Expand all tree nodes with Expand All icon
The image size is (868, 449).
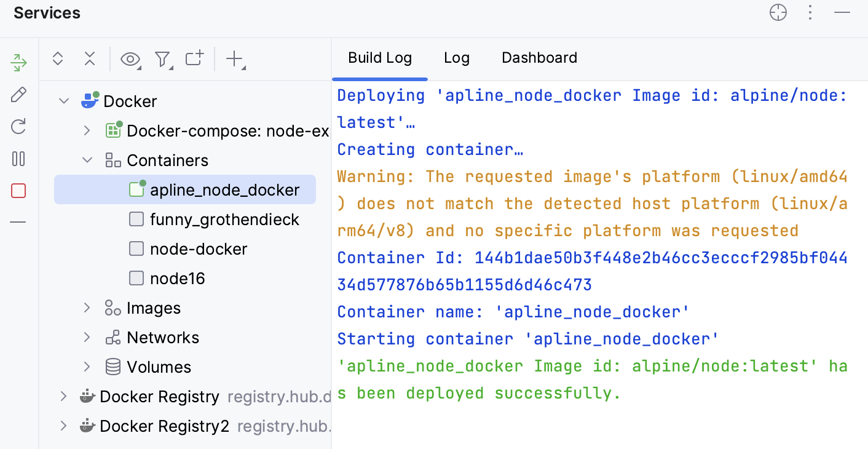click(x=57, y=58)
